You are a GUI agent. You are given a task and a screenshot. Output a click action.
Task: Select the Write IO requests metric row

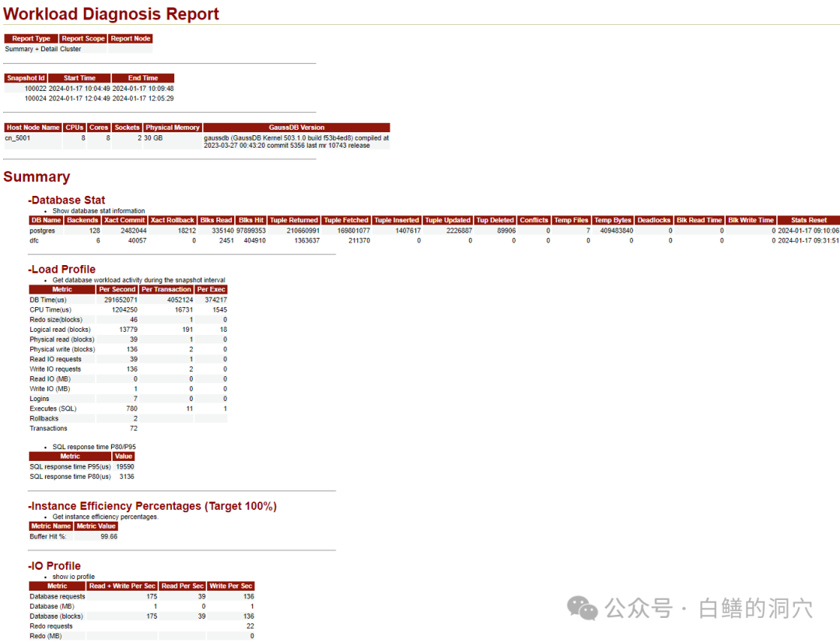[128, 369]
